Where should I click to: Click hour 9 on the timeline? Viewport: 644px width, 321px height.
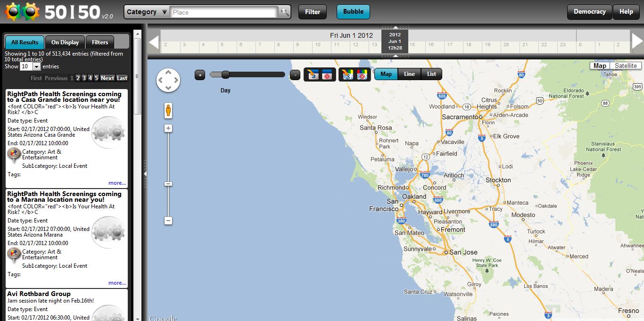click(x=297, y=45)
